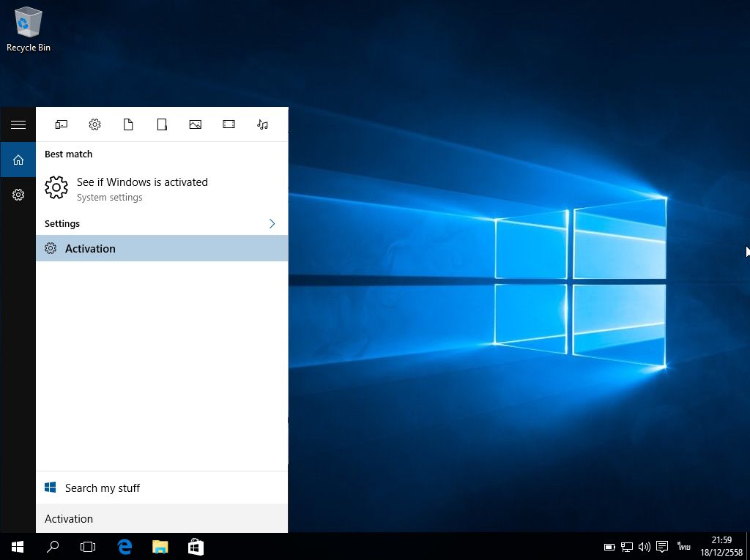Click Search my stuff
This screenshot has height=560, width=750.
click(x=162, y=488)
